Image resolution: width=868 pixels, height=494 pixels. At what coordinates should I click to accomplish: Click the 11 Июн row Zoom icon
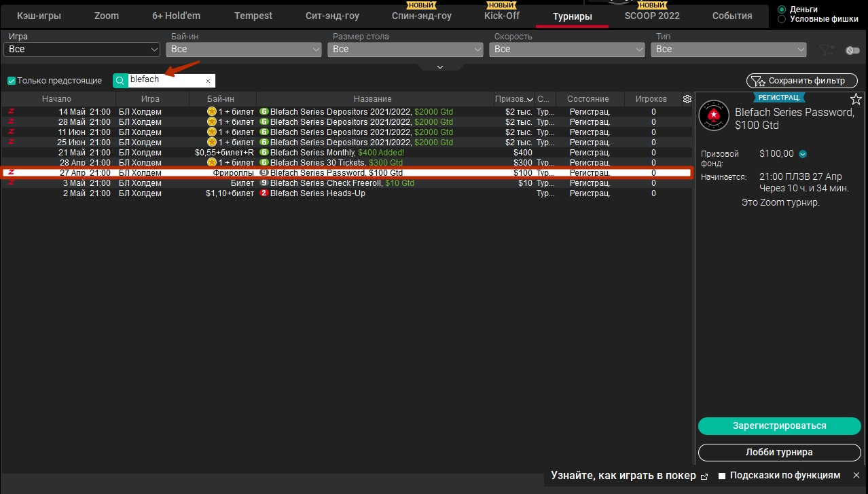[x=11, y=132]
